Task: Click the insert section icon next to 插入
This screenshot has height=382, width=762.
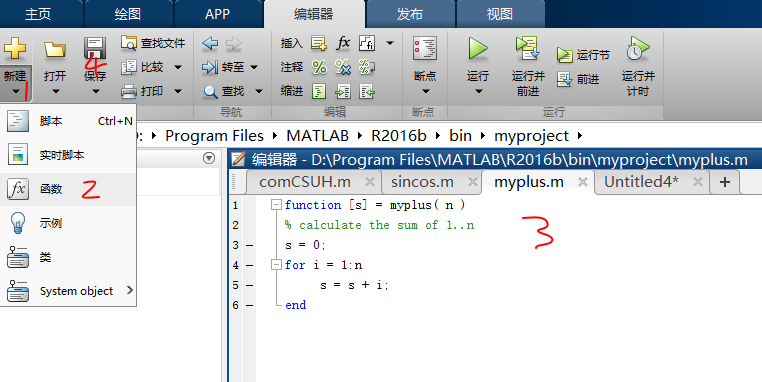Action: click(319, 43)
